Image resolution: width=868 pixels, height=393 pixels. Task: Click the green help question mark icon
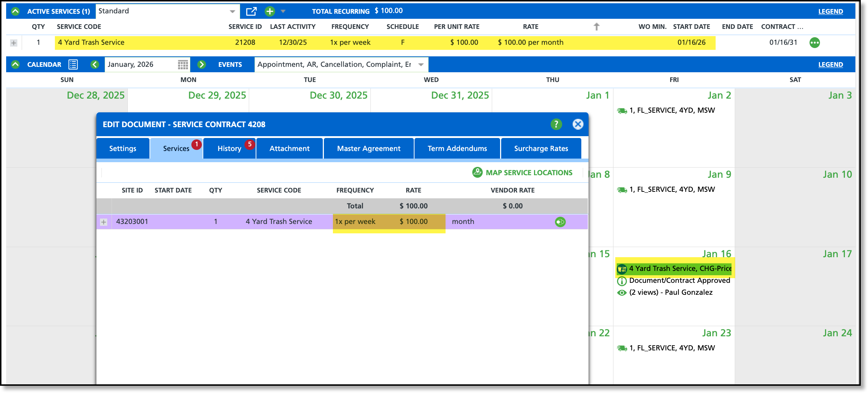[556, 124]
